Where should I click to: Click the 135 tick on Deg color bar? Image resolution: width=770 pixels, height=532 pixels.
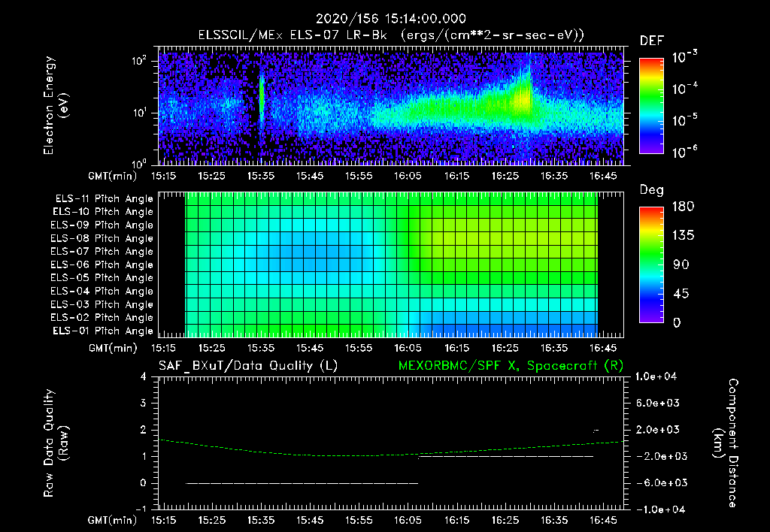(683, 236)
